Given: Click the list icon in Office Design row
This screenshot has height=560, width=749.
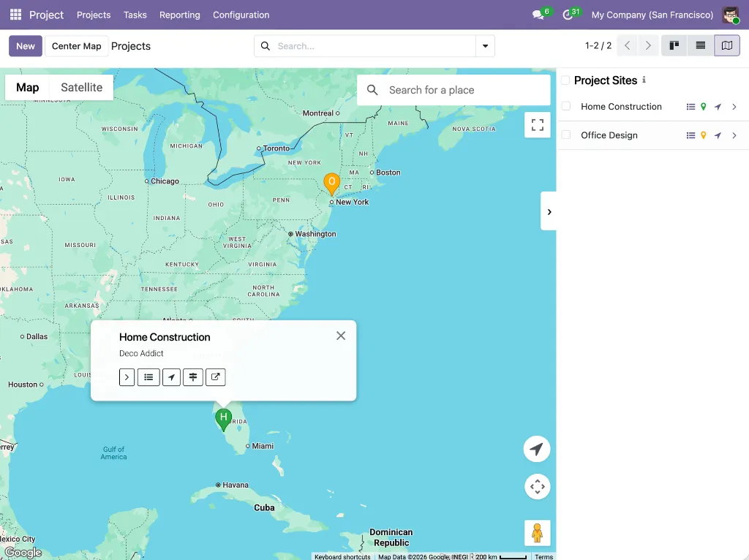Looking at the screenshot, I should pyautogui.click(x=690, y=135).
